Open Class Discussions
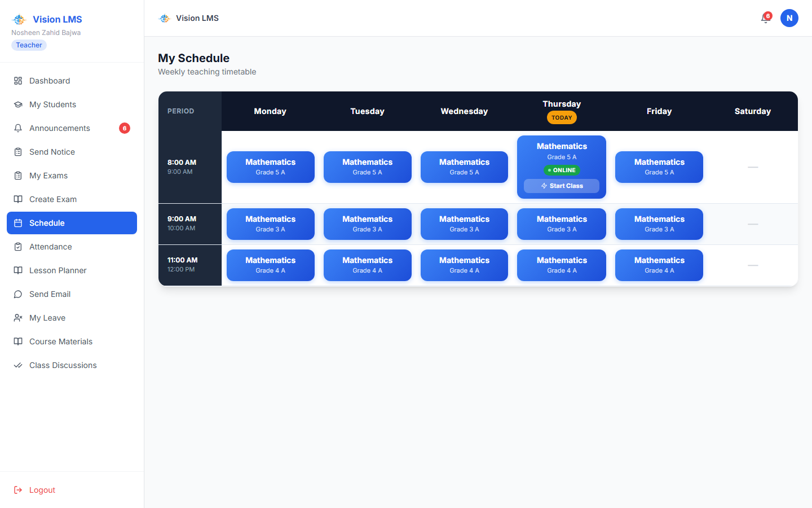This screenshot has width=812, height=508. pyautogui.click(x=72, y=365)
